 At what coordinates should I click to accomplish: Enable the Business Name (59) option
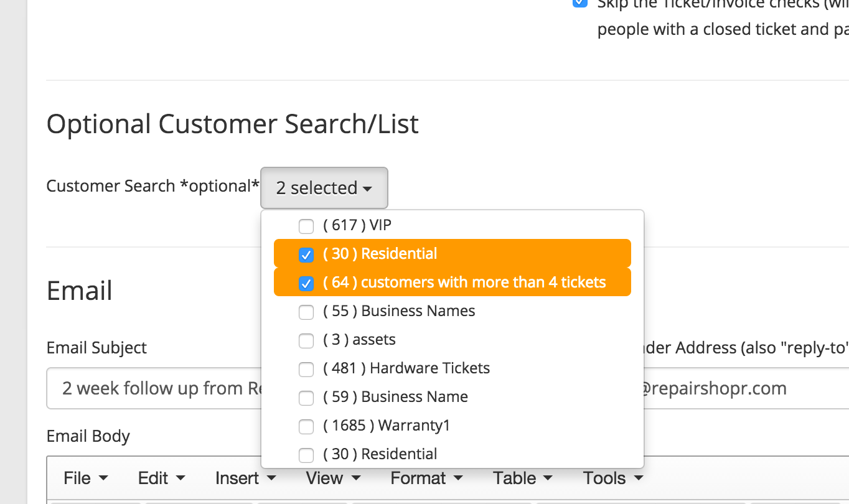(x=306, y=398)
